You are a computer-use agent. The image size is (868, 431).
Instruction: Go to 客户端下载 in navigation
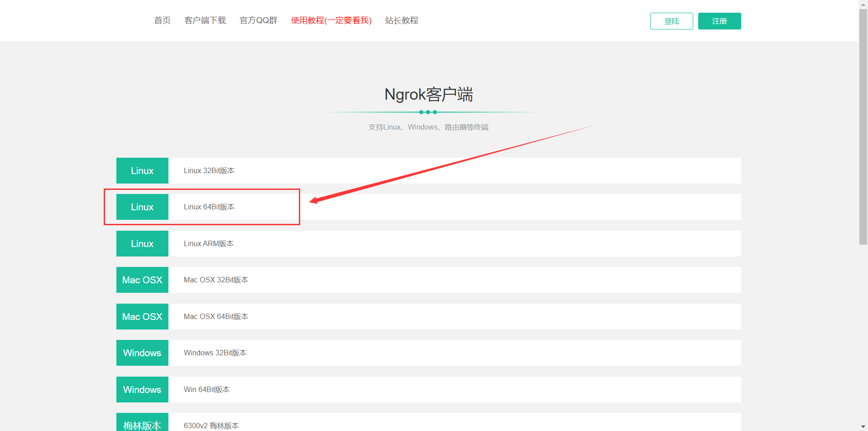pos(205,20)
